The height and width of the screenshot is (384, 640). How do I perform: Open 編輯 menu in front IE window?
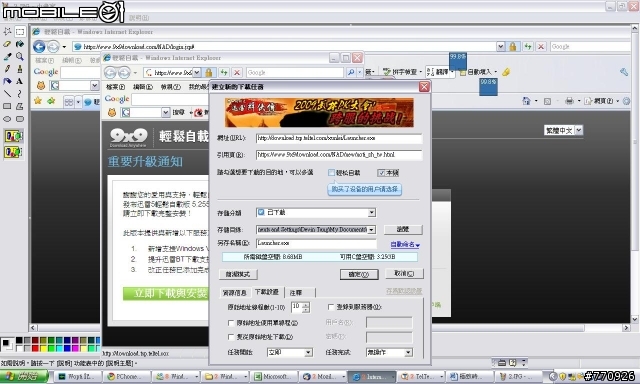[143, 87]
